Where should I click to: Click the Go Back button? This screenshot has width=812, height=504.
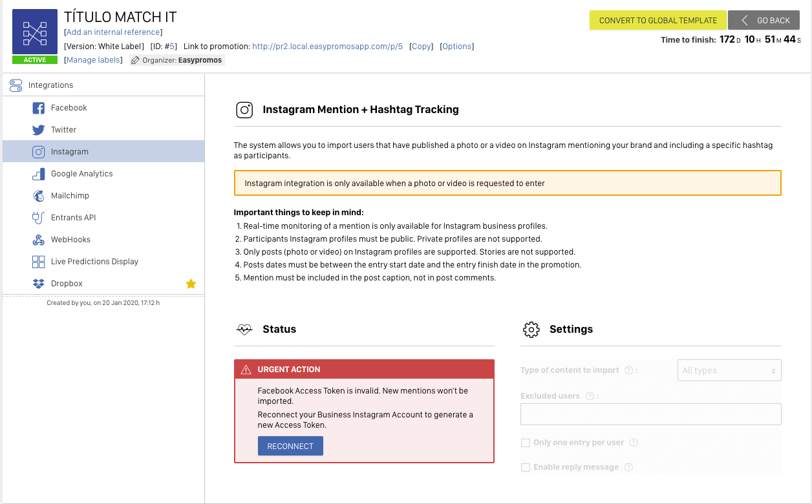click(x=764, y=20)
